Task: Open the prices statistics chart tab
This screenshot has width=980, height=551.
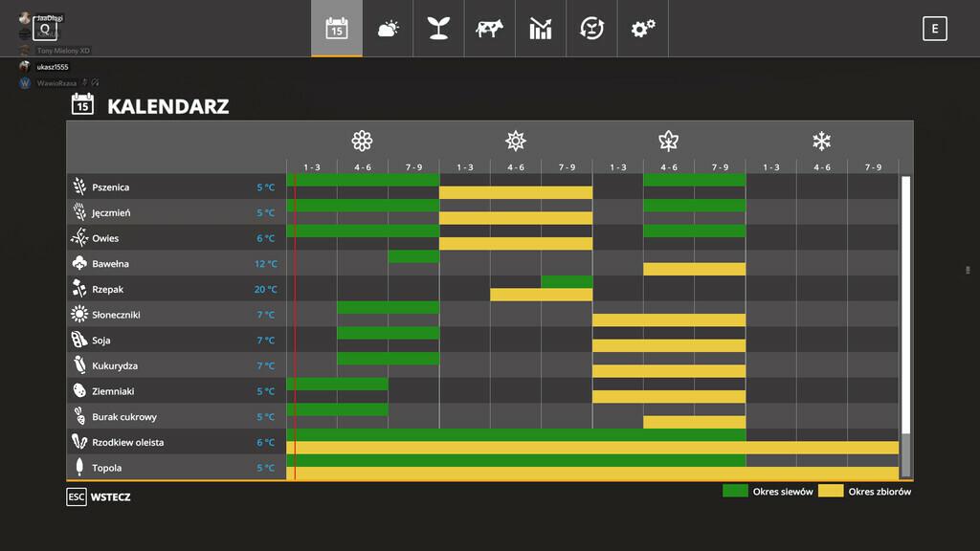Action: point(541,29)
